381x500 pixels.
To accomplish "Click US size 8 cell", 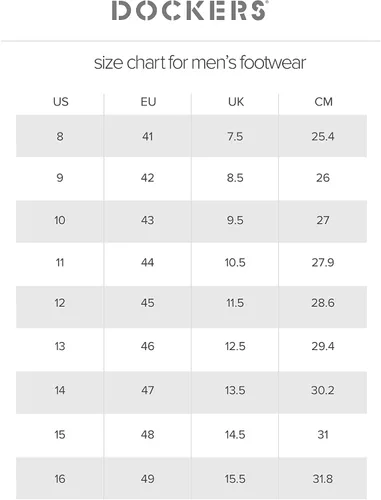I will (60, 136).
